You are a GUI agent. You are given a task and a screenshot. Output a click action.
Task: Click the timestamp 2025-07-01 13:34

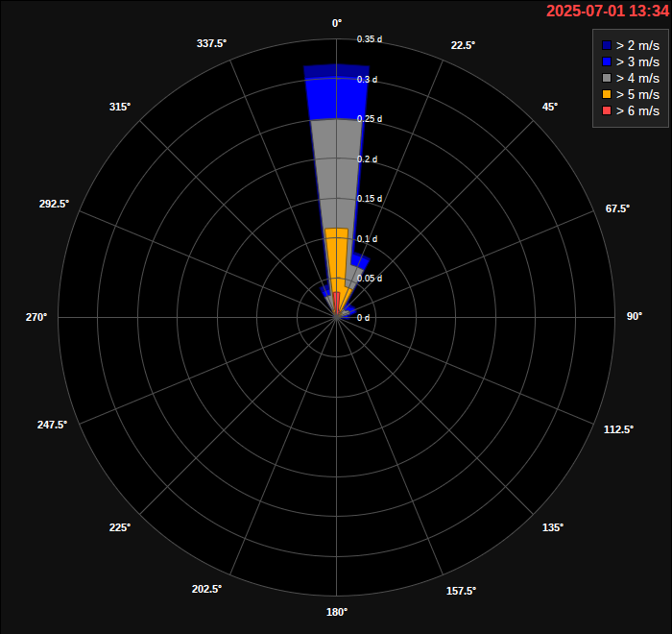[x=608, y=11]
